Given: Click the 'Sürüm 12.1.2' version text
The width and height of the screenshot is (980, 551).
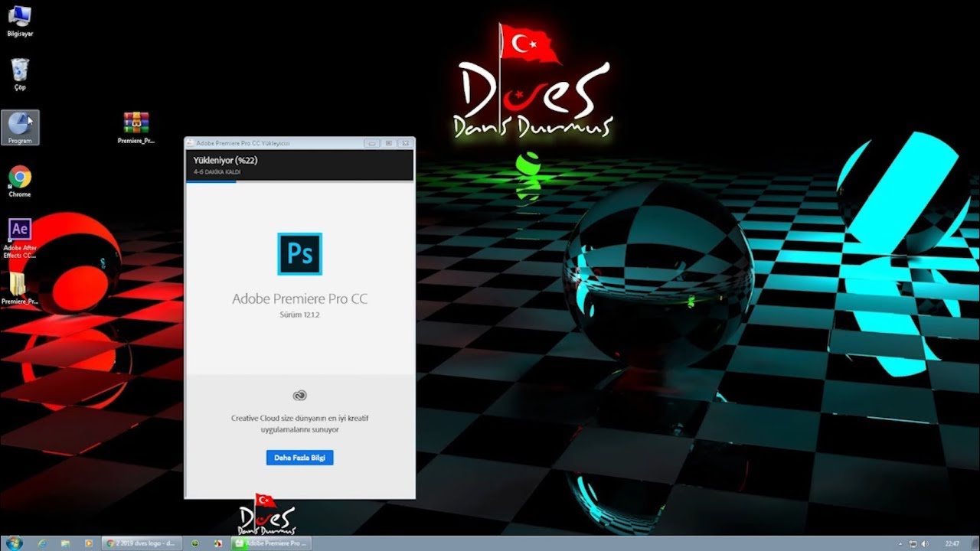Looking at the screenshot, I should coord(299,315).
